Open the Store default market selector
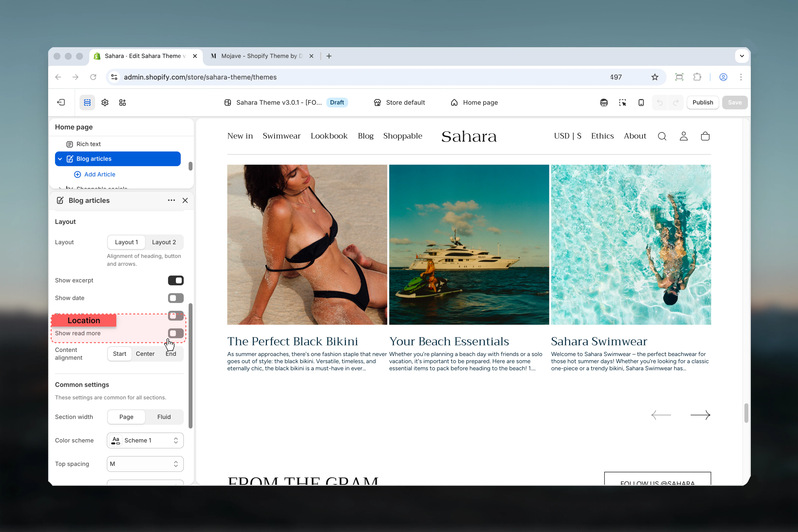The width and height of the screenshot is (798, 532). pos(399,102)
